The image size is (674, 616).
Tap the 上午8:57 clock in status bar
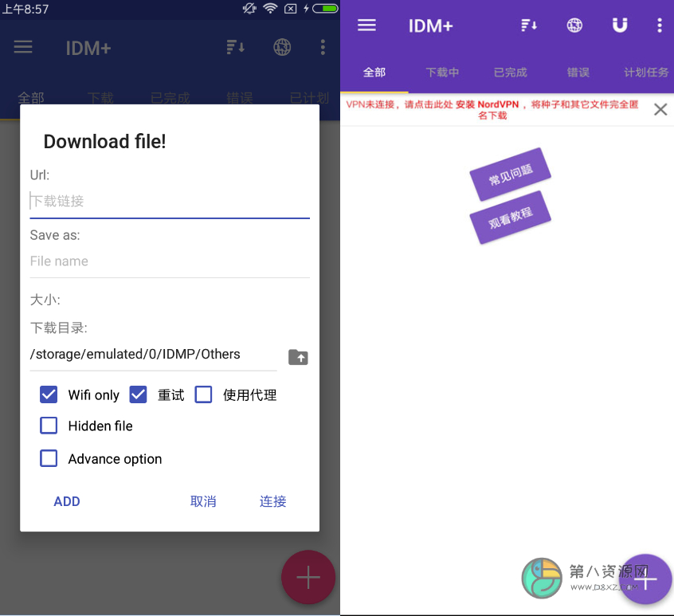point(25,9)
